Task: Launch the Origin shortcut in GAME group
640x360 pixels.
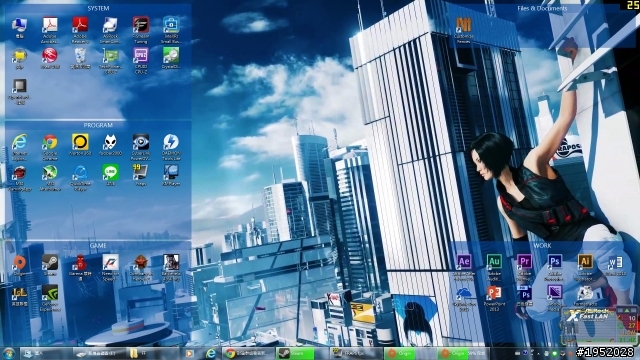Action: coord(20,265)
